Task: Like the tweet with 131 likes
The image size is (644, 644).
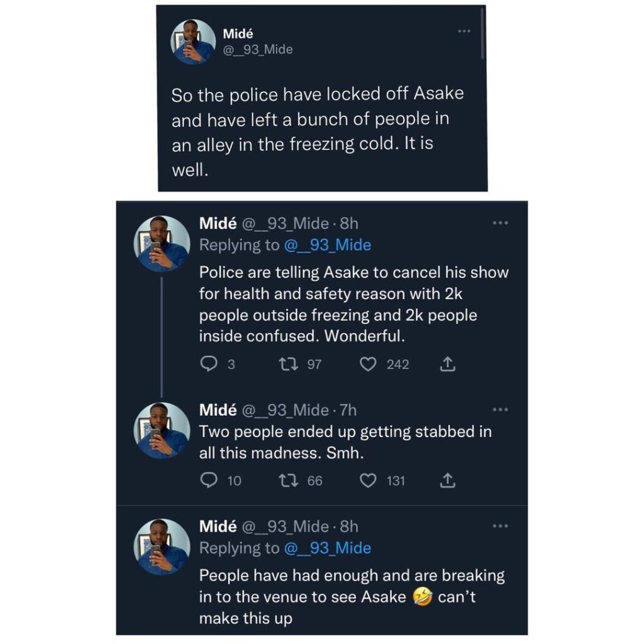Action: tap(367, 481)
